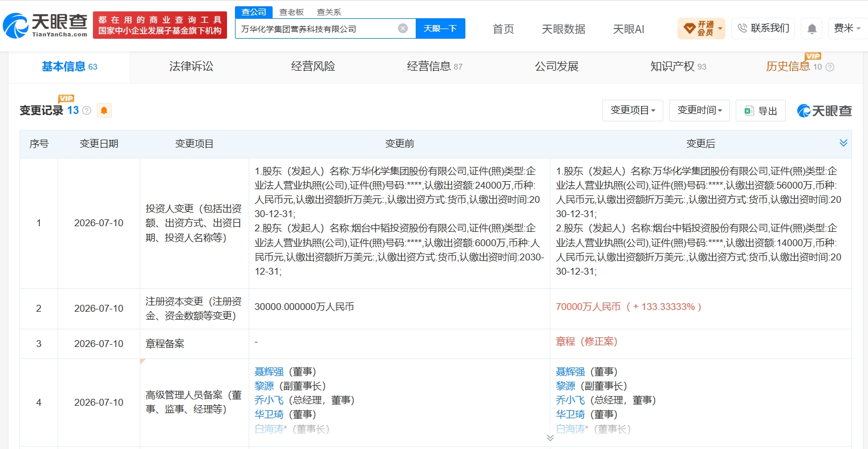Go to 首页 in the top navigation
Viewport: 868px width, 449px height.
pos(503,29)
